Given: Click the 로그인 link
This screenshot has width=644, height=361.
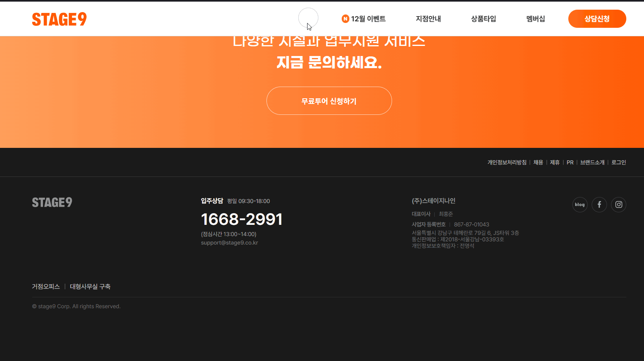Looking at the screenshot, I should [x=619, y=162].
